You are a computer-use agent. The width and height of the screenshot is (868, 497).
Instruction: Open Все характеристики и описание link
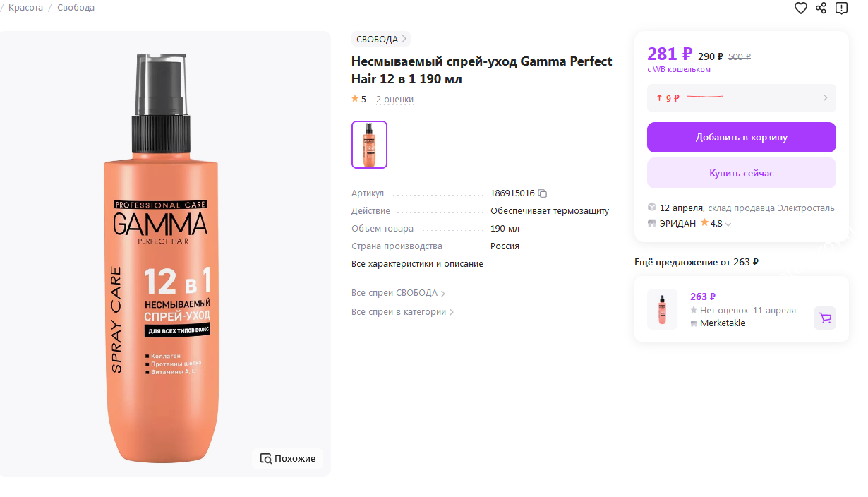pos(417,264)
